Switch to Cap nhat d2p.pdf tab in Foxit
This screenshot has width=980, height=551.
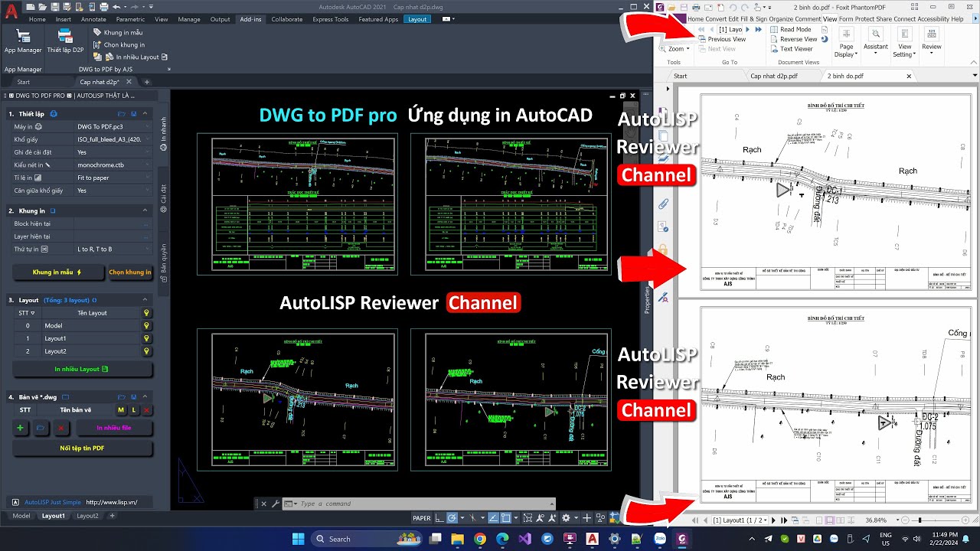pos(774,76)
